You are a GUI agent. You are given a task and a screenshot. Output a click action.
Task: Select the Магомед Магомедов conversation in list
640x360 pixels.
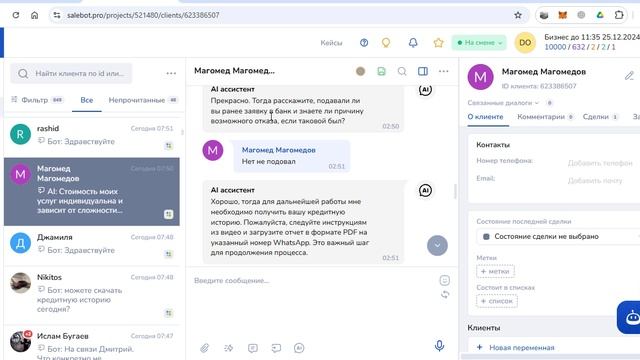pos(92,191)
